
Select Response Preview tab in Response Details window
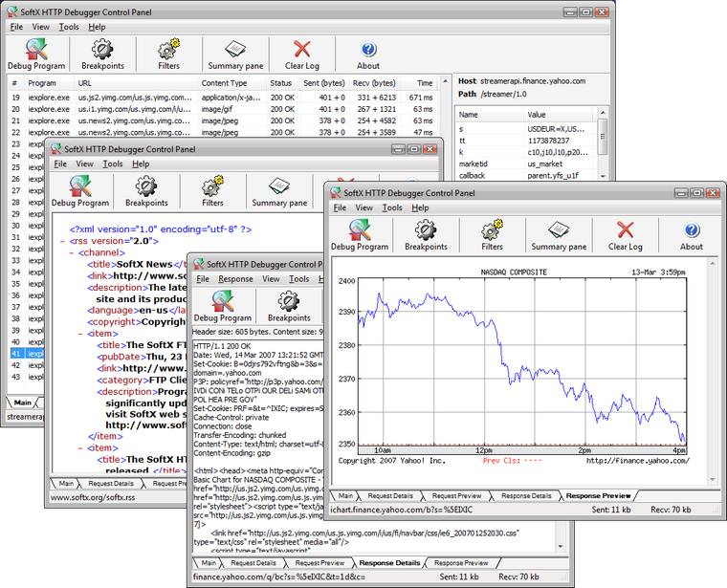point(461,563)
